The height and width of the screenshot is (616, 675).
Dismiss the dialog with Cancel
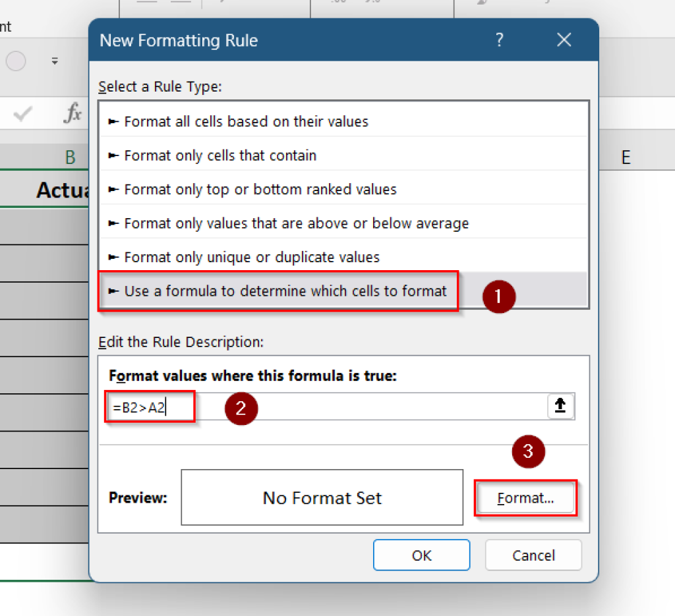[533, 555]
